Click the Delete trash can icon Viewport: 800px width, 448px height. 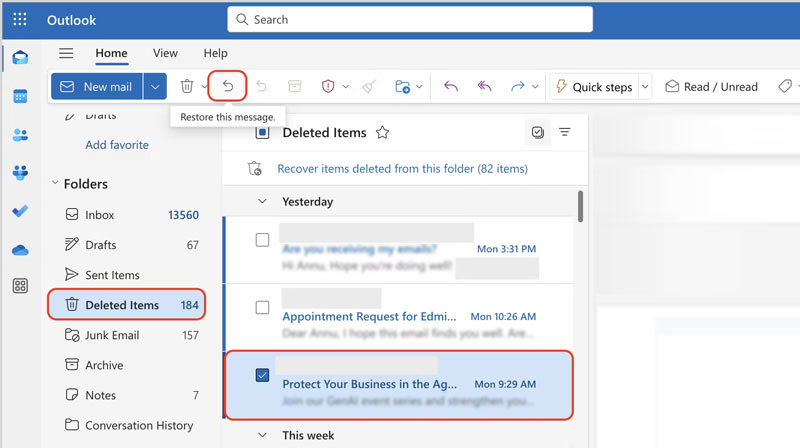point(187,87)
